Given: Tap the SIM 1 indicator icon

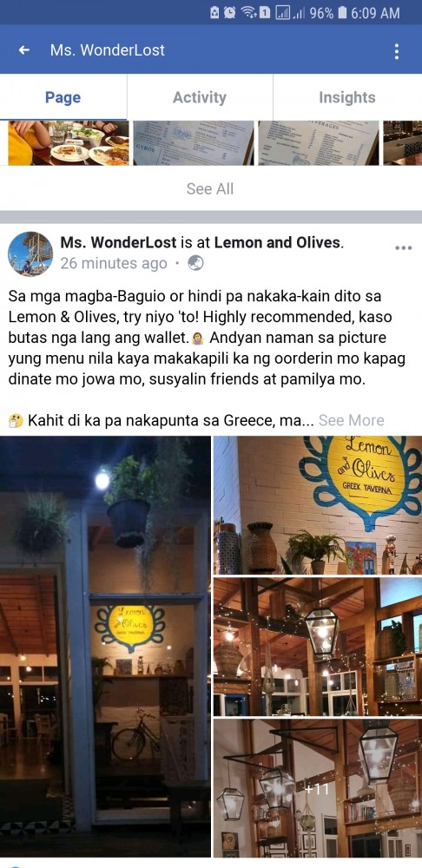Looking at the screenshot, I should click(264, 13).
